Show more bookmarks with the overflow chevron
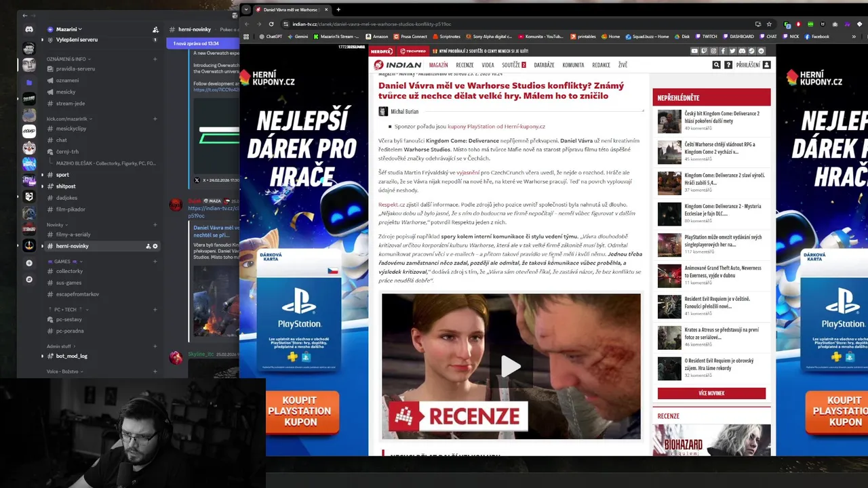This screenshot has width=868, height=488. pos(854,37)
